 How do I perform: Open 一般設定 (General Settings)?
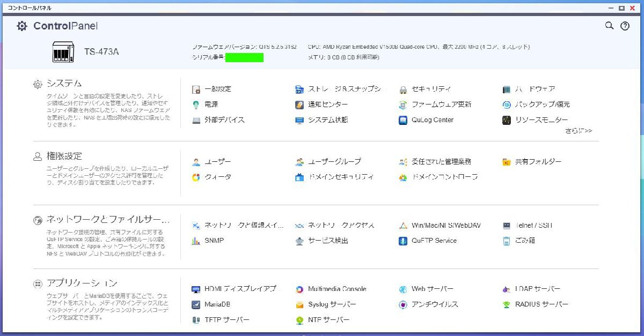coord(211,89)
